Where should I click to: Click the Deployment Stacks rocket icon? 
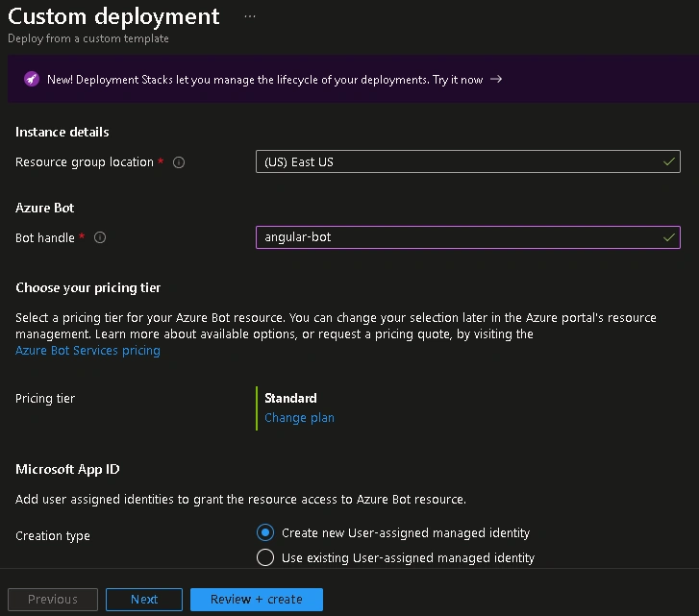[32, 80]
